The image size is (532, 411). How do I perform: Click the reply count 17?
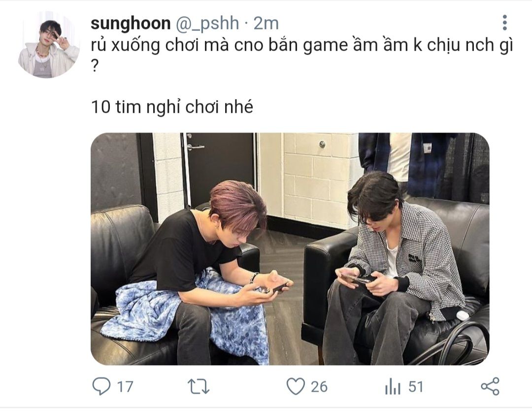coord(125,386)
